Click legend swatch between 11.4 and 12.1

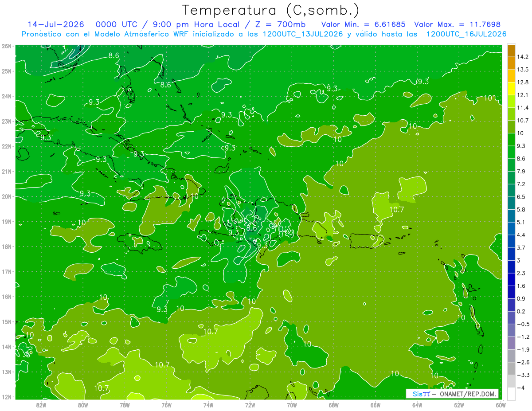point(511,102)
